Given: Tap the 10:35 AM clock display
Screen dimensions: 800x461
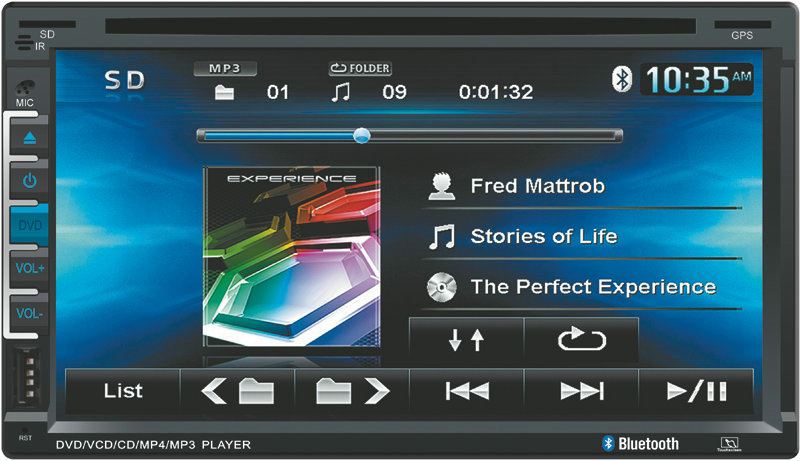Looking at the screenshot, I should pyautogui.click(x=696, y=80).
